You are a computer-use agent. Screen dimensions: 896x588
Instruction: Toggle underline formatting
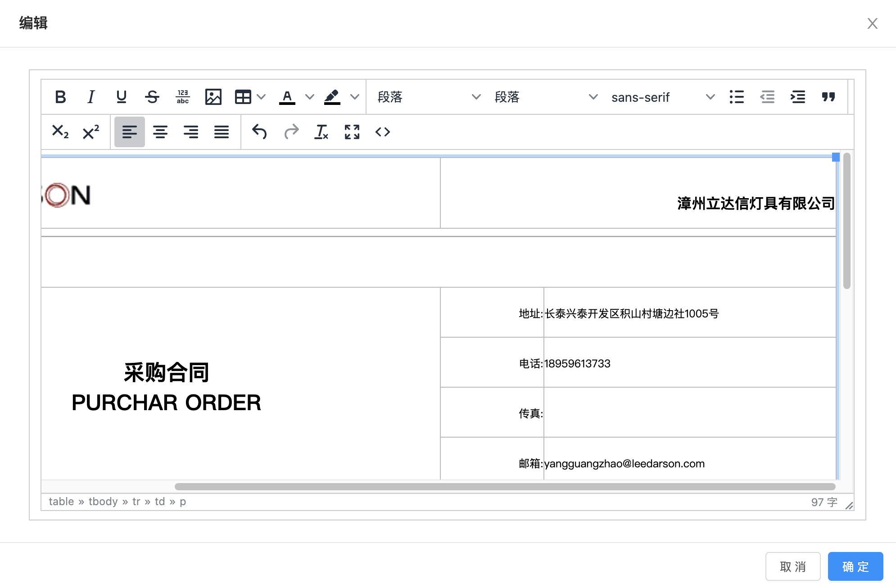click(x=121, y=97)
